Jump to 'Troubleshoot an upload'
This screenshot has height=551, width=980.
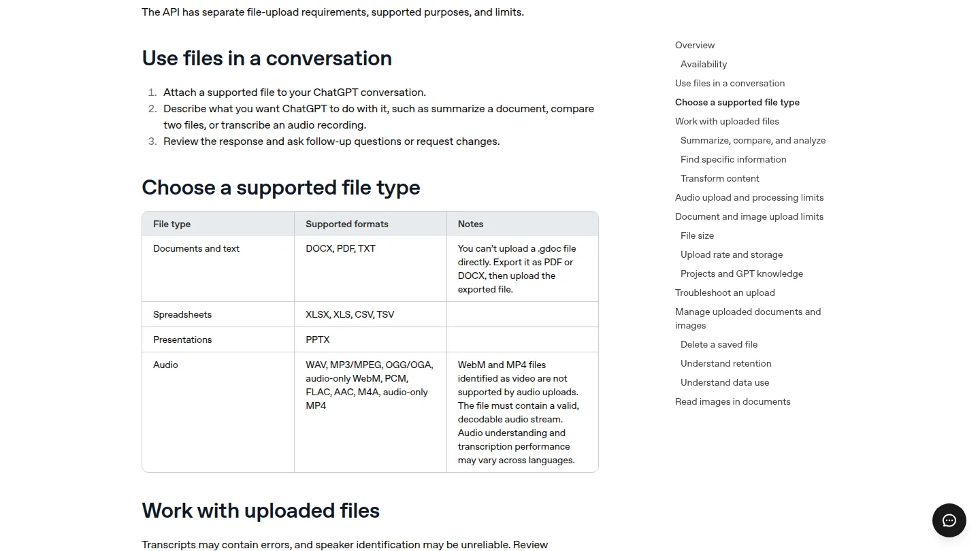tap(725, 293)
